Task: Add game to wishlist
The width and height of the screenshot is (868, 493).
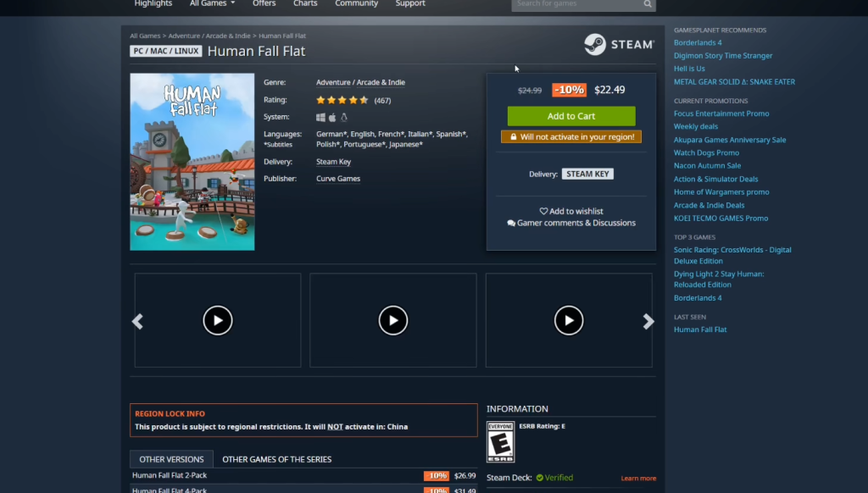Action: pos(571,211)
